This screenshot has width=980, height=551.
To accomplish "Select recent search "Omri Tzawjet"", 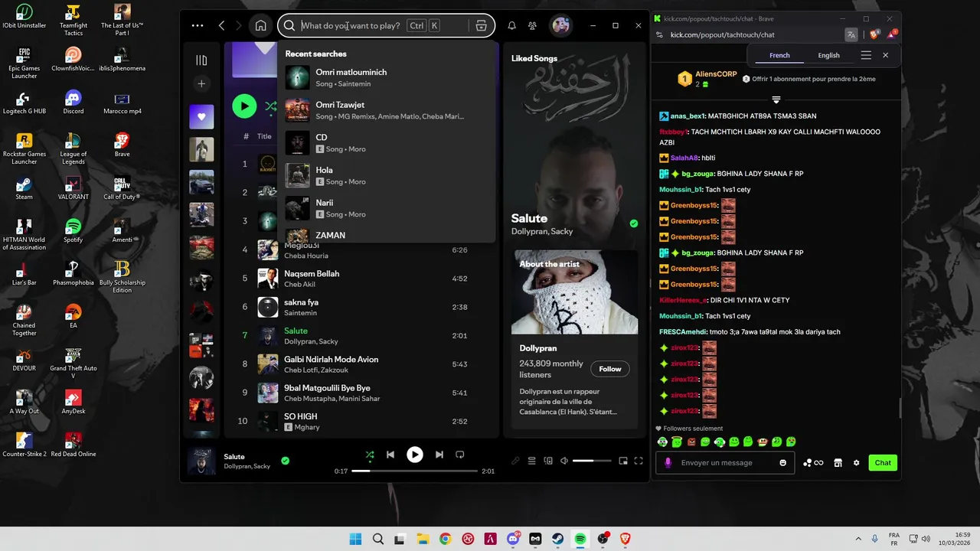I will click(387, 110).
